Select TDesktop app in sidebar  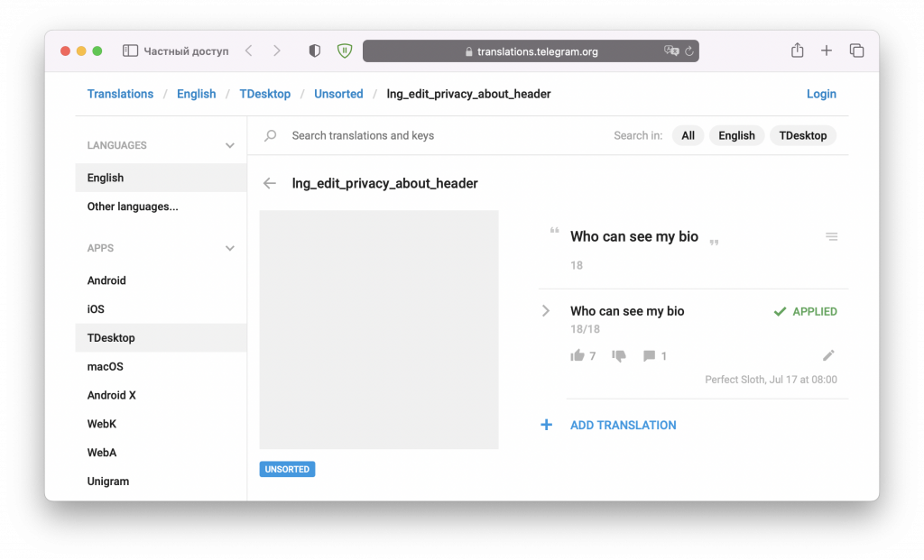[x=161, y=338]
